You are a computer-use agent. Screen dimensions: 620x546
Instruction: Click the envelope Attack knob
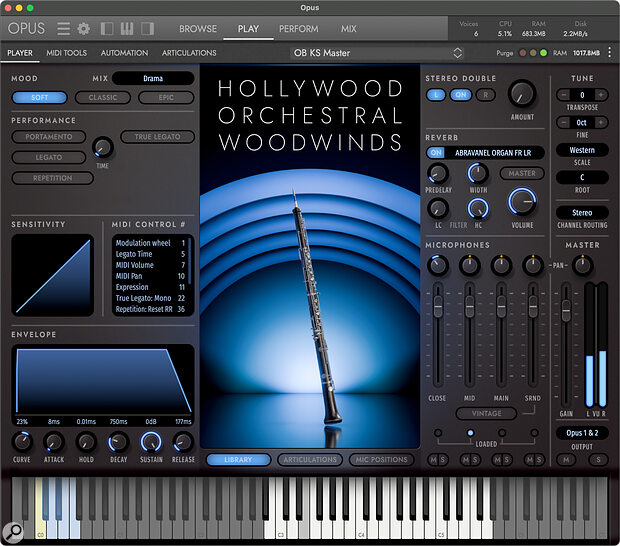54,442
